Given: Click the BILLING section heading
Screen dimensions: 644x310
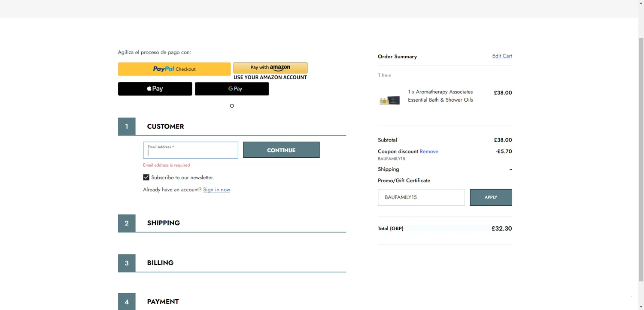Looking at the screenshot, I should point(160,263).
